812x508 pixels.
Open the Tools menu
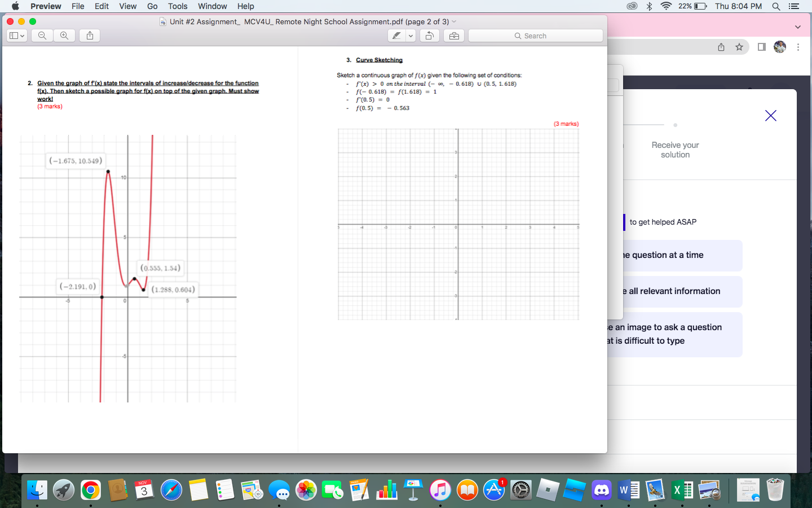pos(178,6)
